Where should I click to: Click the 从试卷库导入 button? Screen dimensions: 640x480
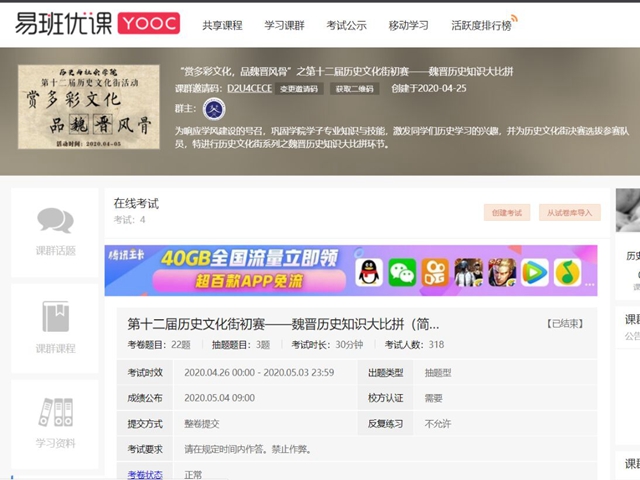pos(570,212)
